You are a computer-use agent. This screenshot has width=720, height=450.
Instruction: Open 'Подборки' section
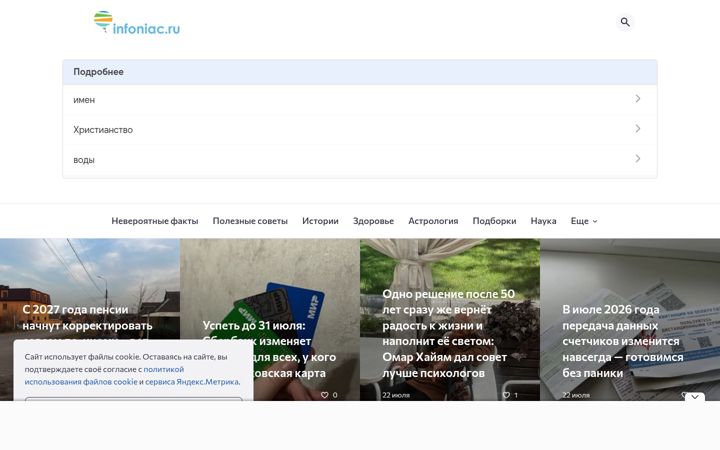(494, 221)
